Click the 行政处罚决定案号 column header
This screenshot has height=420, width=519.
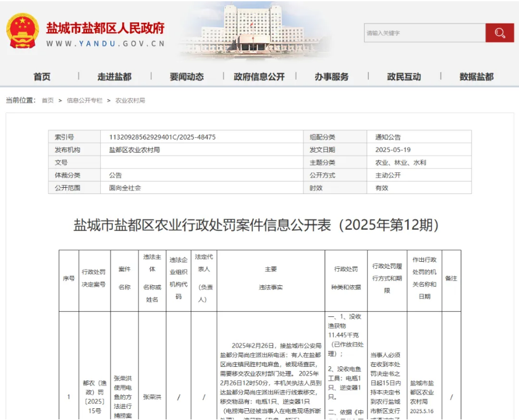coord(94,280)
